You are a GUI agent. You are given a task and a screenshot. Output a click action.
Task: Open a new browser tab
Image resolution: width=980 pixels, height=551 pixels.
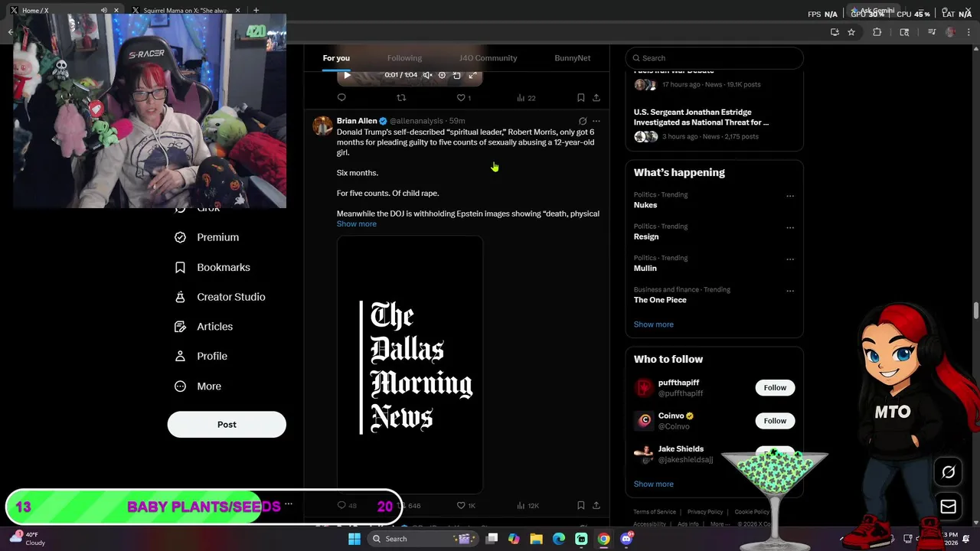[256, 11]
